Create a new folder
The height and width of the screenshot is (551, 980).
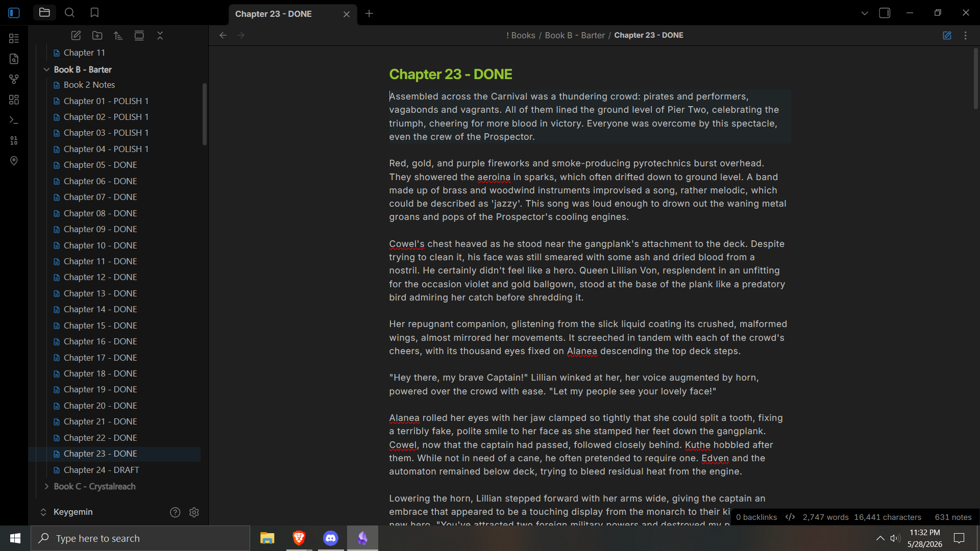[97, 35]
